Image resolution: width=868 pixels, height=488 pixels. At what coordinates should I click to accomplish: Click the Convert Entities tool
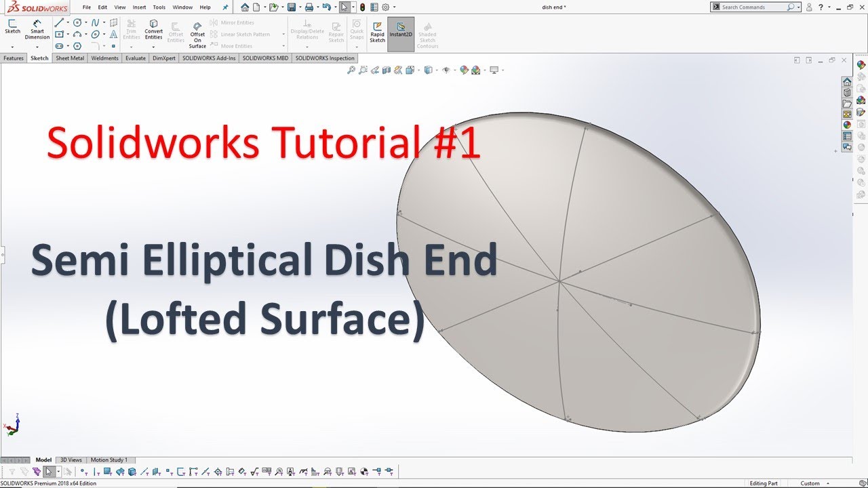coord(154,29)
